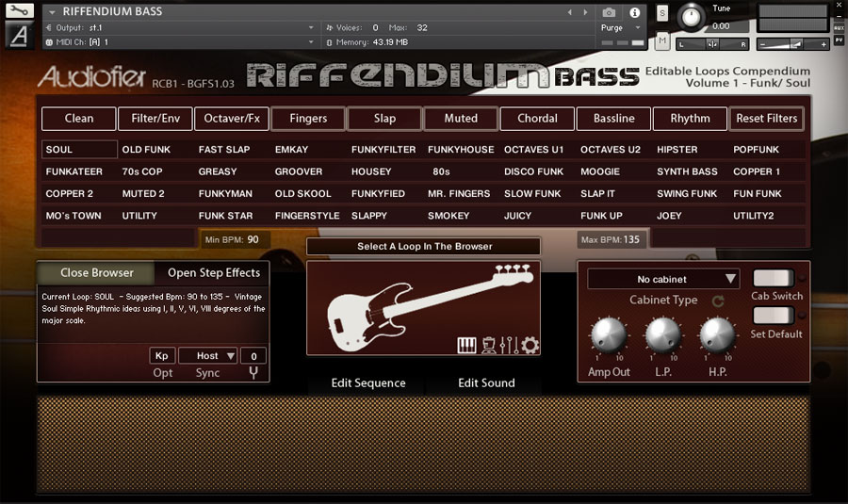Switch to Open Step Effects tab
Viewport: 848px width, 504px height.
pos(214,272)
